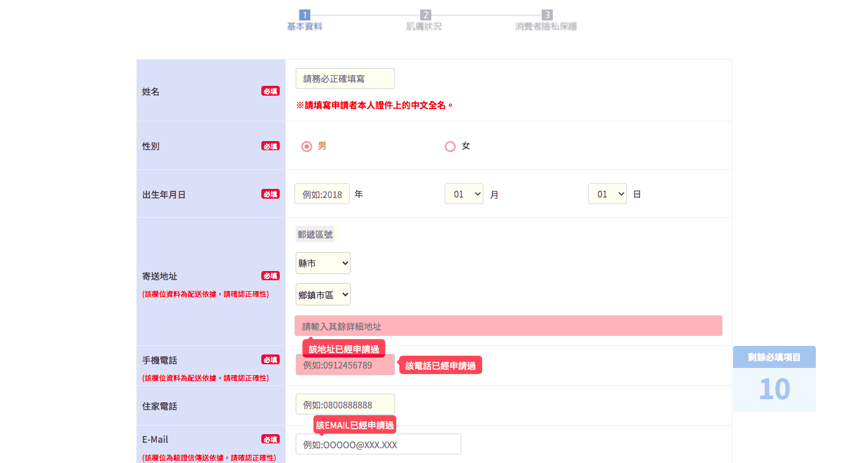Click the 該地址已經申請過 error tooltip
Viewport: 868px width, 463px height.
[344, 349]
